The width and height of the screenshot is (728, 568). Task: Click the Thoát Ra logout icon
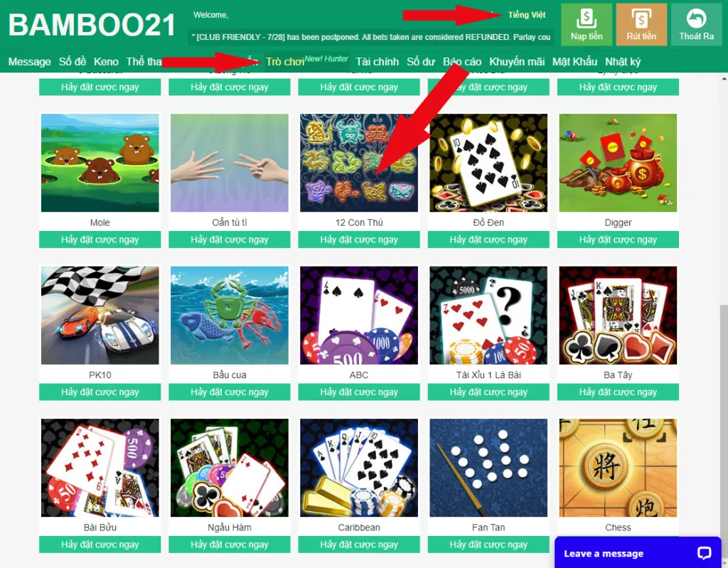(696, 25)
